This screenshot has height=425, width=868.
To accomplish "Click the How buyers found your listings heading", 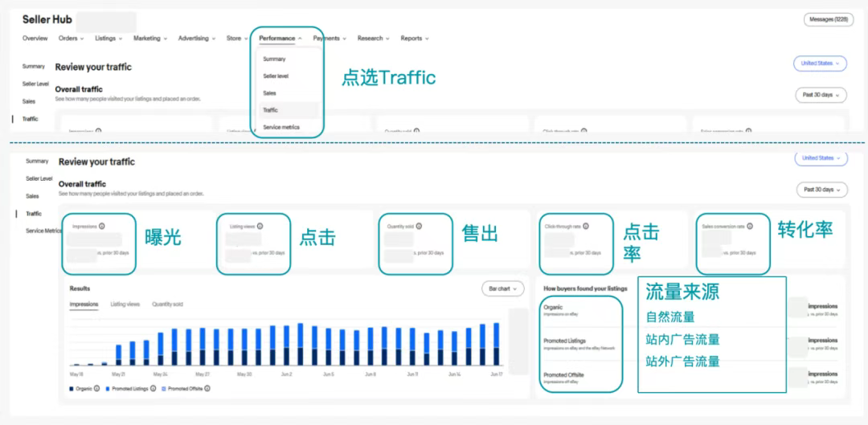I will (585, 289).
